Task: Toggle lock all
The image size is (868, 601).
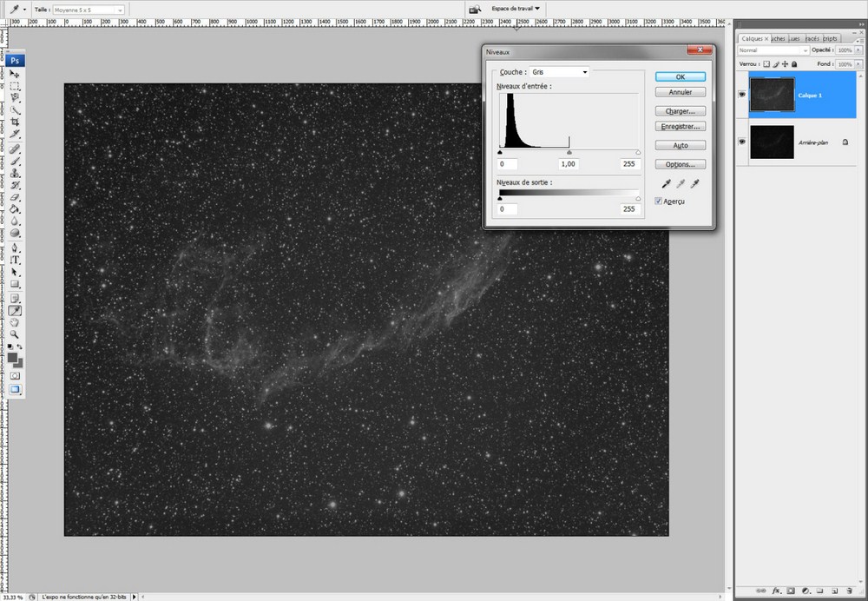Action: click(x=794, y=64)
